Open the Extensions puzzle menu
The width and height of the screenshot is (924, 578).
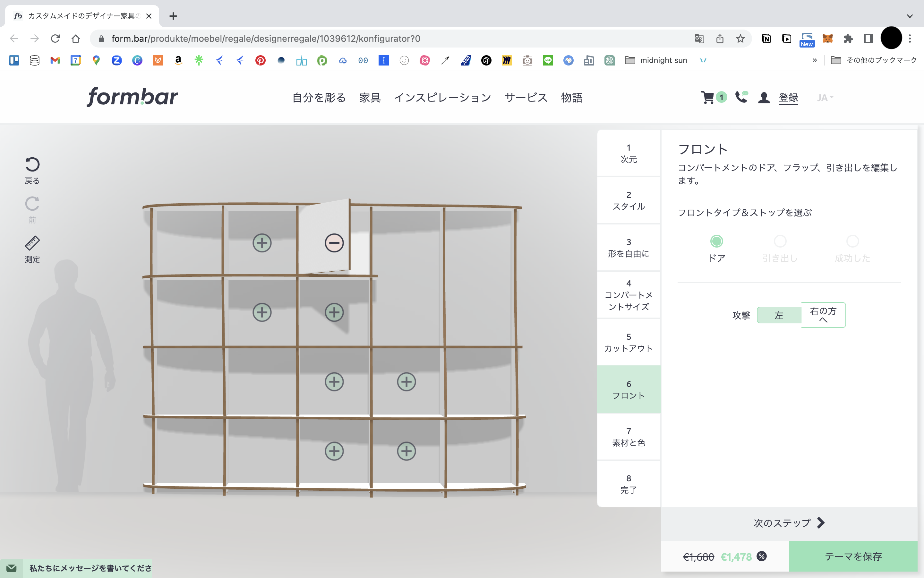(848, 39)
